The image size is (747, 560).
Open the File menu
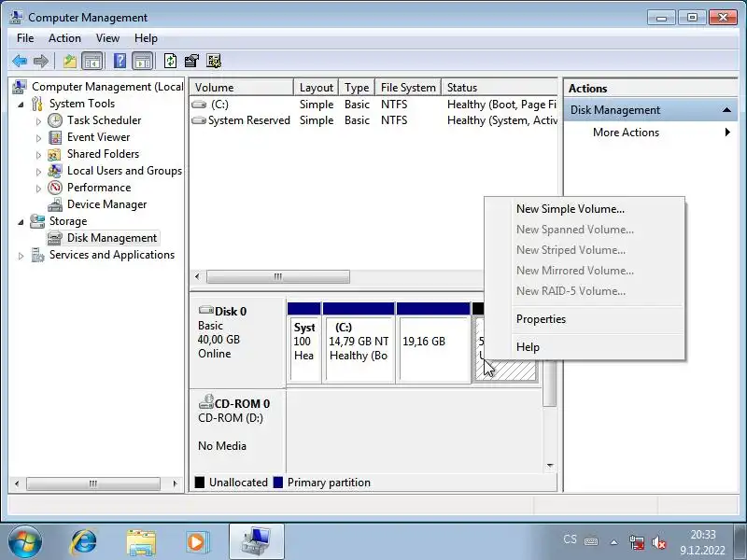pos(25,38)
